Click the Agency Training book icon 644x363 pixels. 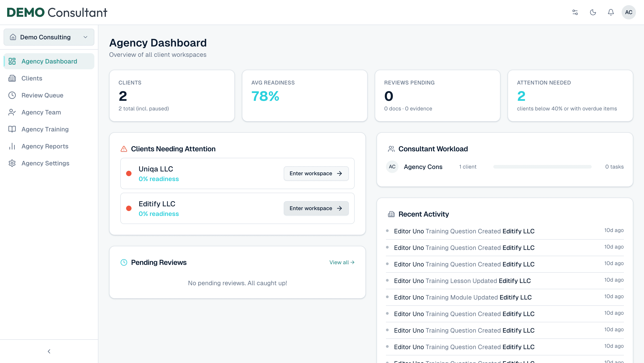tap(12, 129)
